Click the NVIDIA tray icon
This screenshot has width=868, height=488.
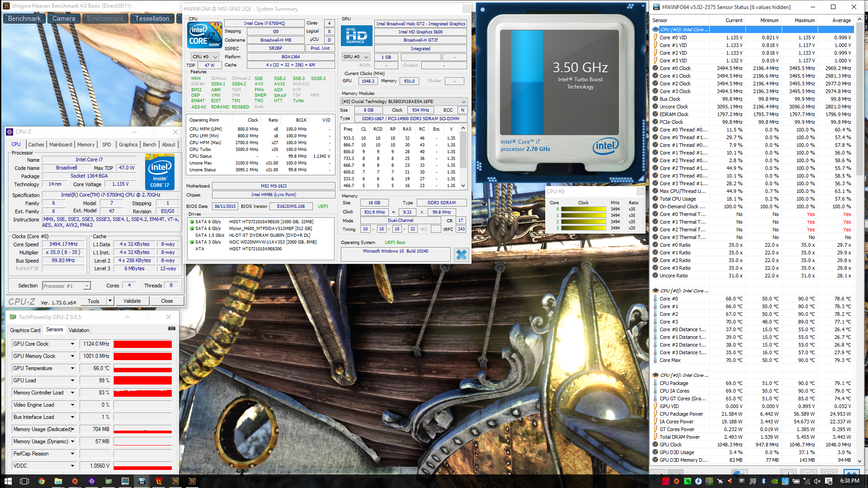click(x=774, y=481)
